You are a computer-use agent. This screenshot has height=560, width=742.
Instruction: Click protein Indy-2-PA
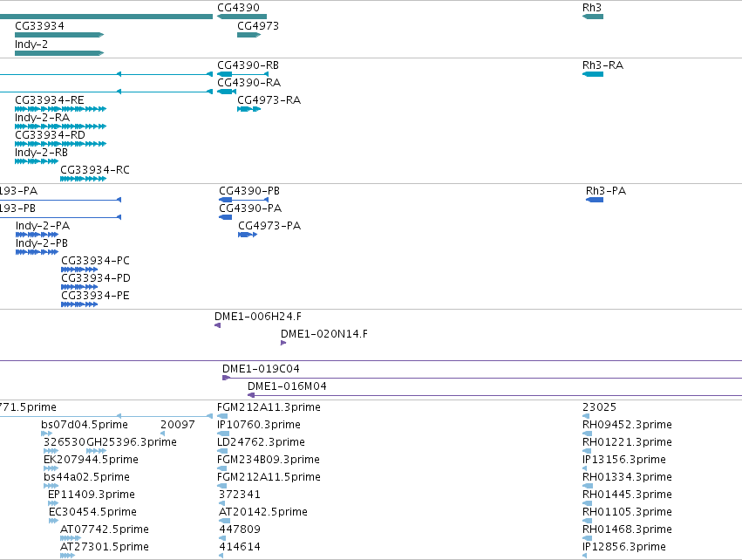coord(37,236)
